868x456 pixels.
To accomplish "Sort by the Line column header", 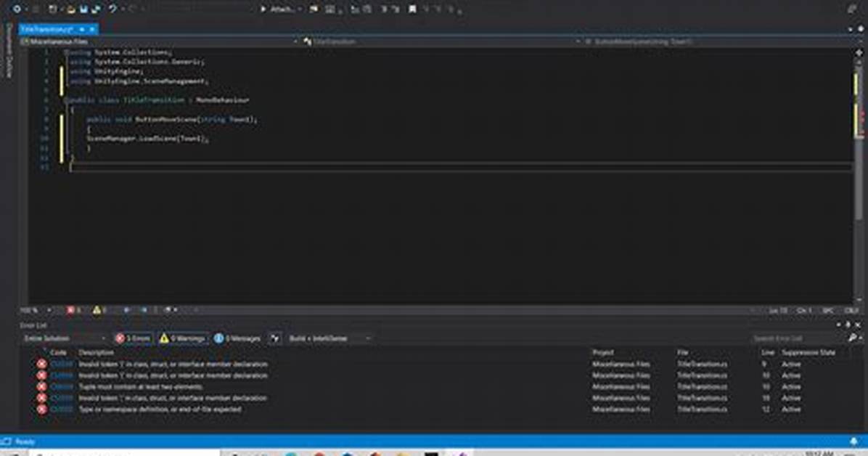I will 768,352.
